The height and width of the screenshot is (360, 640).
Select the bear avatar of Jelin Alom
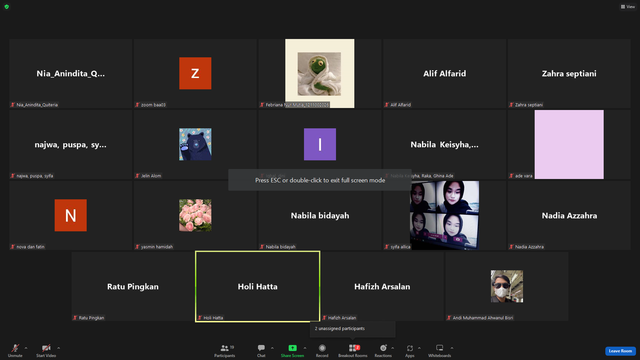click(195, 144)
